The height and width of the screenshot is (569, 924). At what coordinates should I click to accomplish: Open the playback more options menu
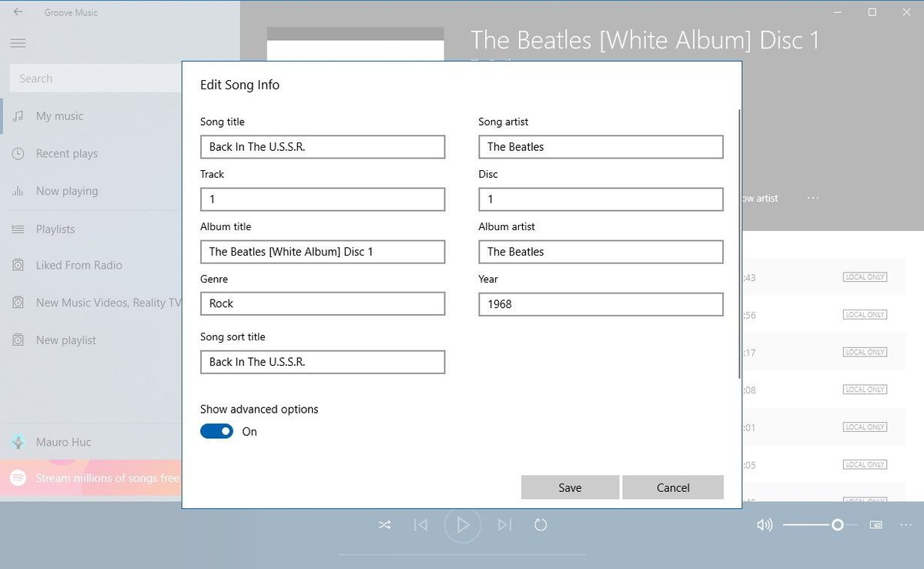906,524
